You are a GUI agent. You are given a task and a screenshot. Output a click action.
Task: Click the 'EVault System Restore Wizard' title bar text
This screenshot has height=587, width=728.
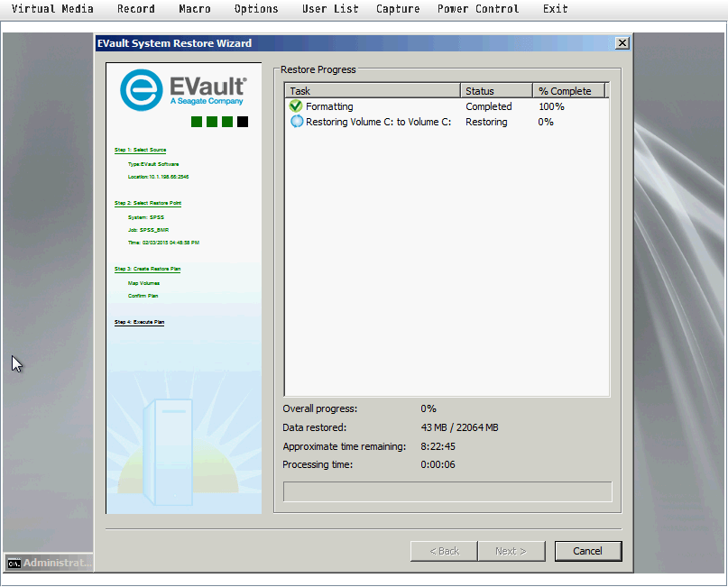point(174,43)
